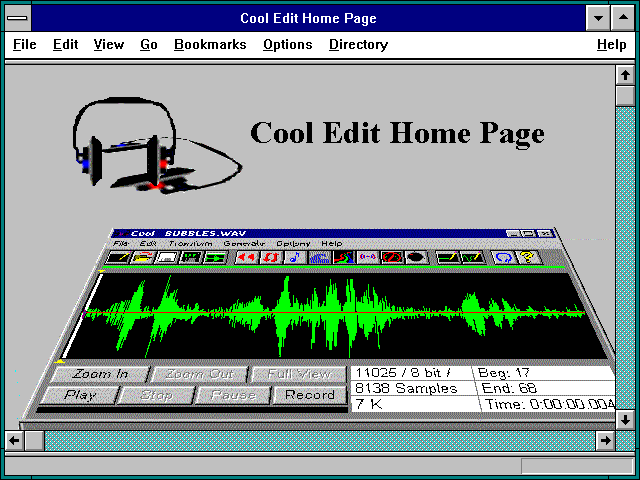The height and width of the screenshot is (480, 640).
Task: Click the green zigzag line with pencil icon
Action: tap(472, 257)
